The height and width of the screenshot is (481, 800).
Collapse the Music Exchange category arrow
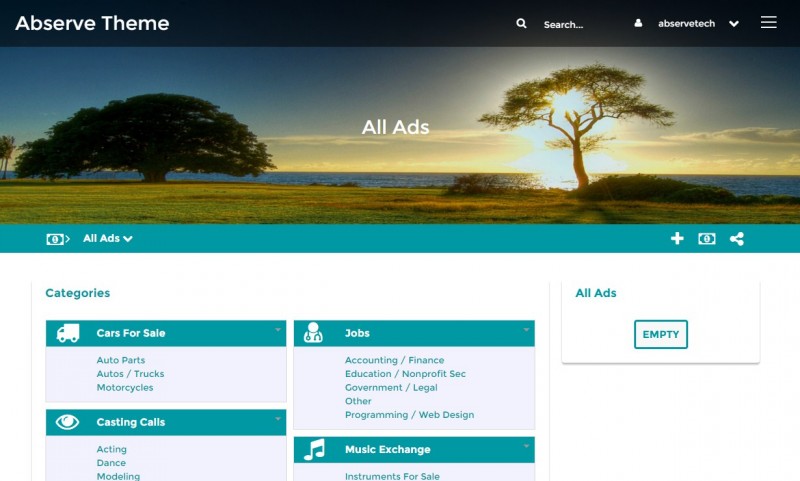pyautogui.click(x=526, y=446)
